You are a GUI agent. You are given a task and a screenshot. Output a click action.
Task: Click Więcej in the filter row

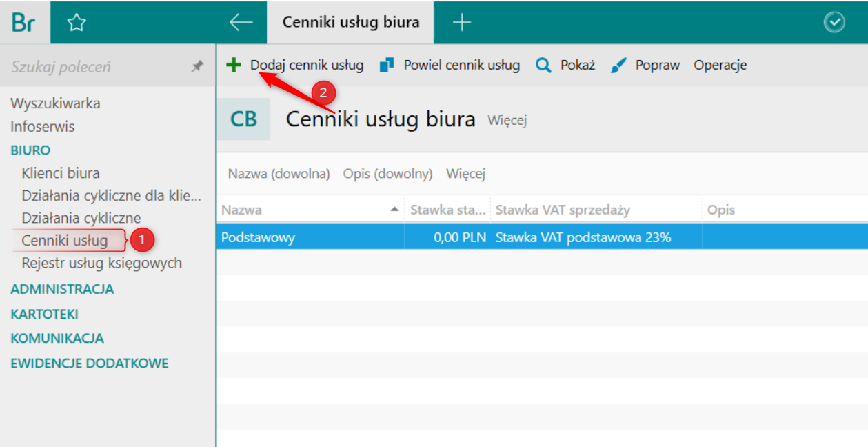tap(466, 174)
